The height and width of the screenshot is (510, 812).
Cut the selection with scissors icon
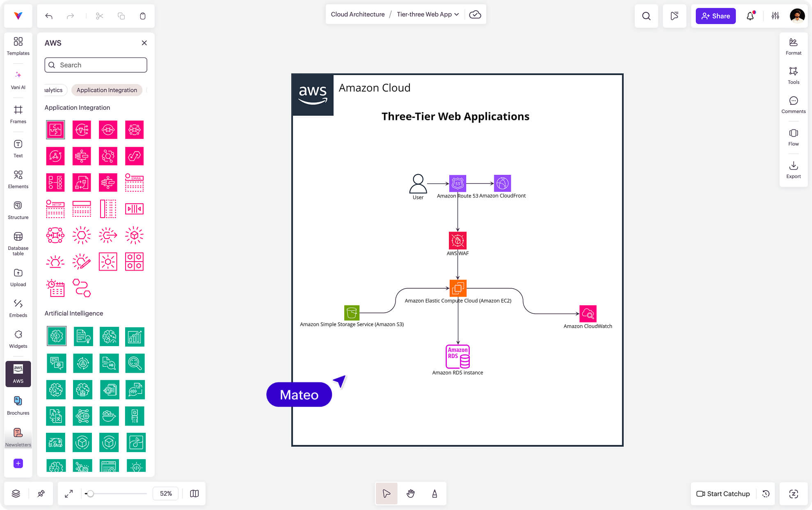coord(100,16)
